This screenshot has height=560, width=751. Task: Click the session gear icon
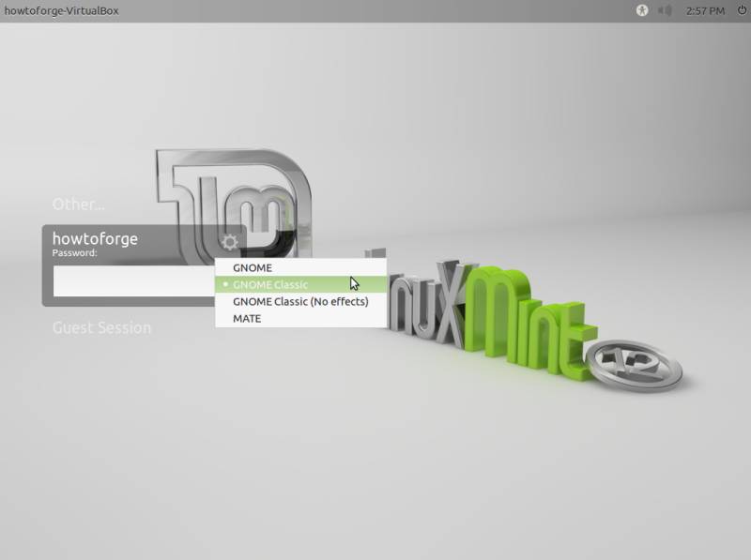tap(230, 242)
